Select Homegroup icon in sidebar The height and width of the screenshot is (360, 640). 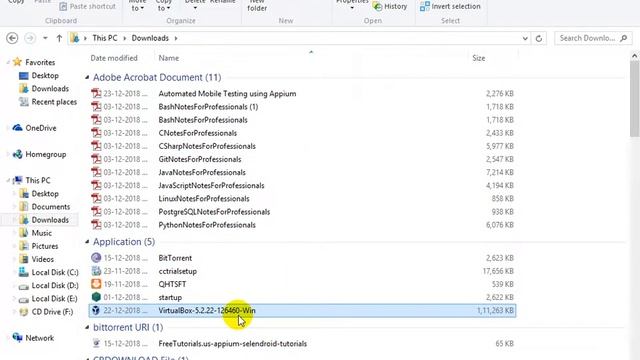tap(17, 154)
